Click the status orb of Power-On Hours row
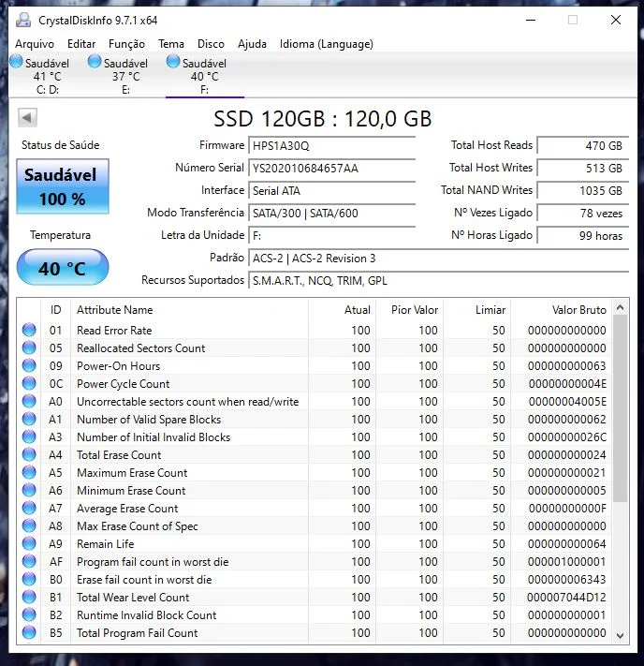Image resolution: width=644 pixels, height=666 pixels. (29, 365)
